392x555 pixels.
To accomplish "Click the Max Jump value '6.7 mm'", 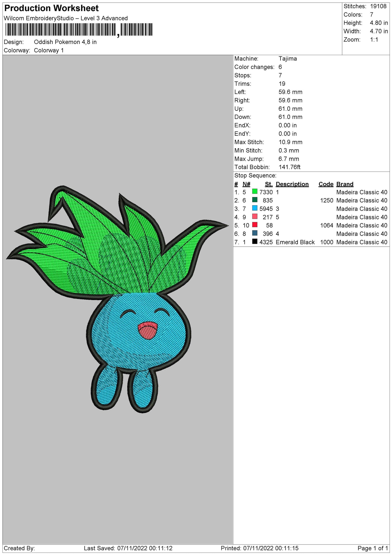I will coord(289,159).
